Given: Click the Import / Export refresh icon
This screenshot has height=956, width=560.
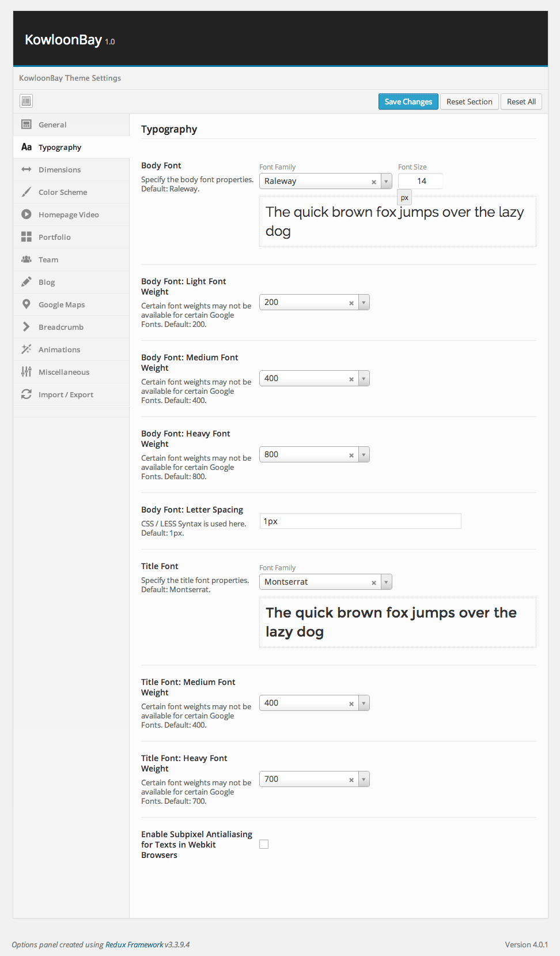Looking at the screenshot, I should [x=26, y=394].
